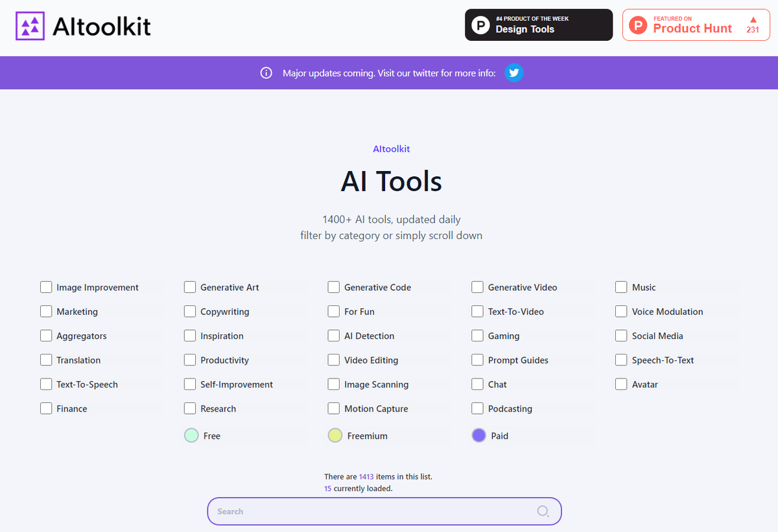Check the Copywriting category
The height and width of the screenshot is (532, 778).
pos(190,312)
